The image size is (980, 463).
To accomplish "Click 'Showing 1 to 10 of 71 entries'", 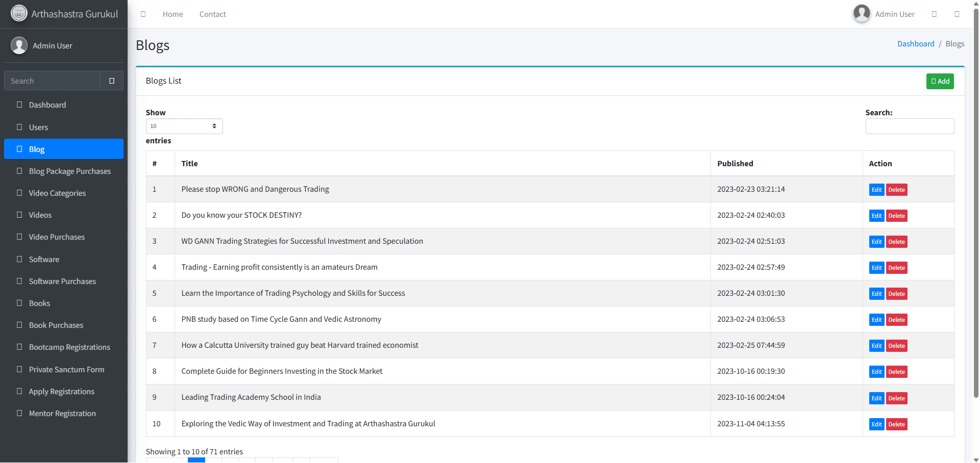I will (194, 452).
